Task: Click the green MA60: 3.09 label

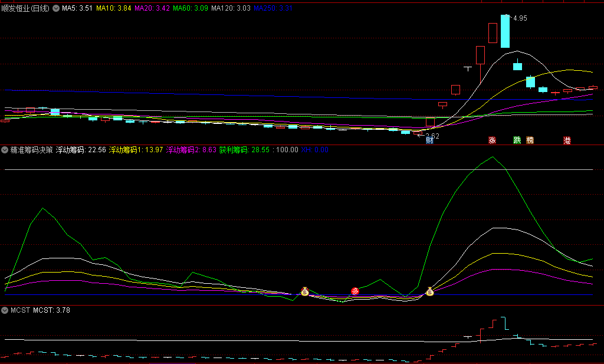Action: tap(191, 8)
